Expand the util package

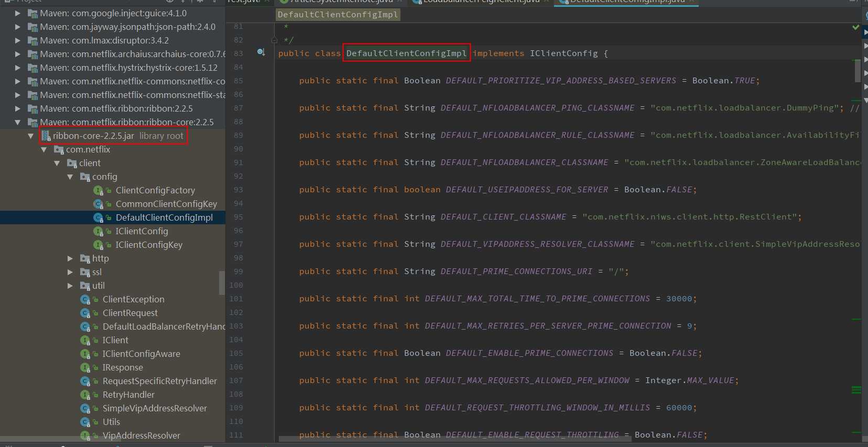(70, 286)
